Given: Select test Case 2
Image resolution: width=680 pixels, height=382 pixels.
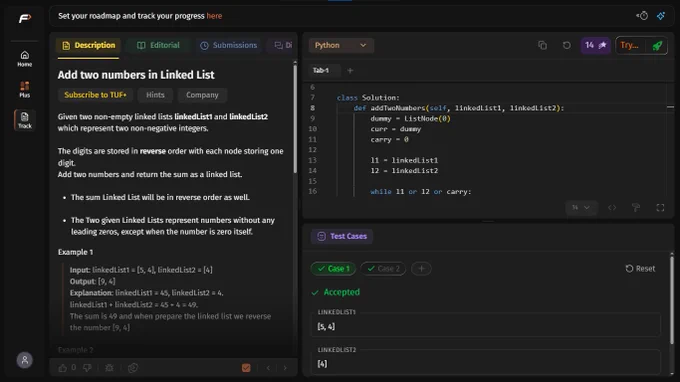Looking at the screenshot, I should 383,269.
